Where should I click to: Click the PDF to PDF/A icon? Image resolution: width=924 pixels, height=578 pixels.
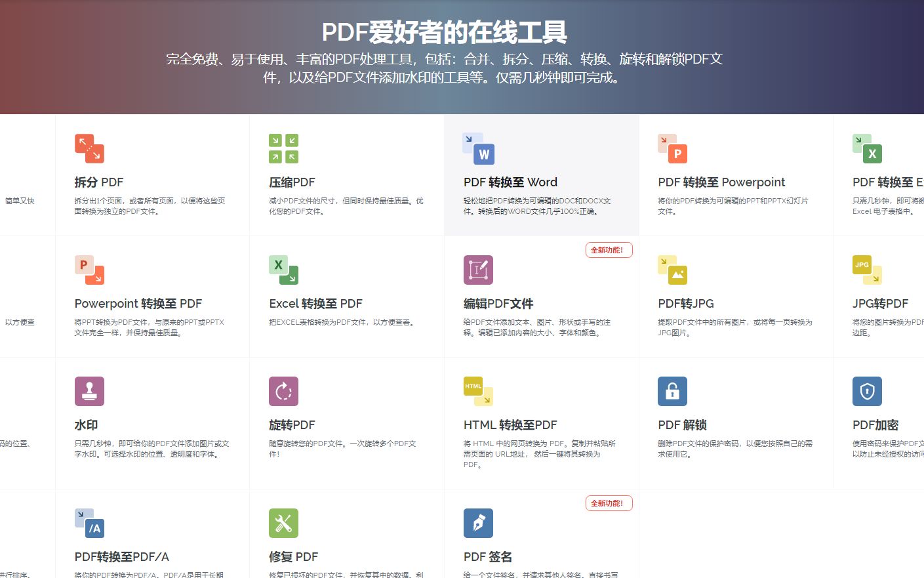(x=89, y=523)
